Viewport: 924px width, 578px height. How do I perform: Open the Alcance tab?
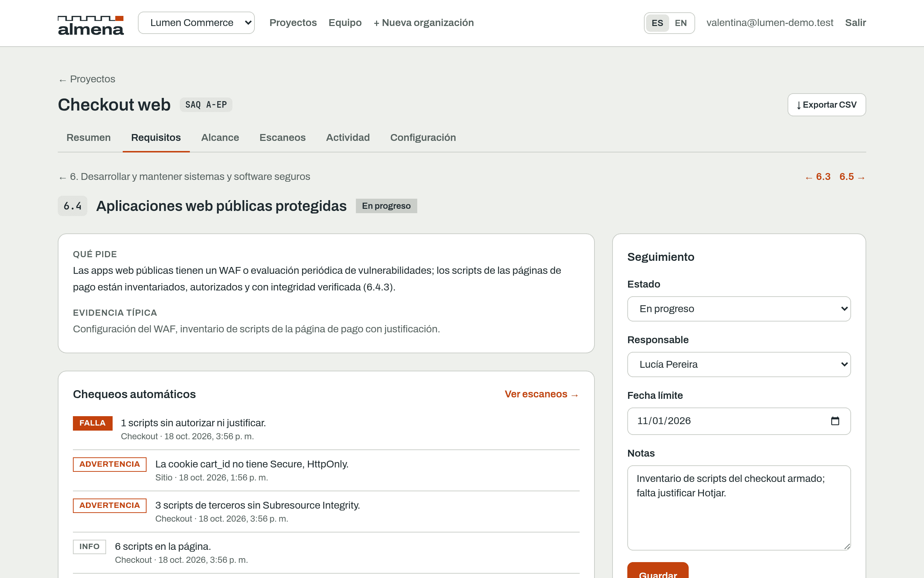click(x=220, y=138)
